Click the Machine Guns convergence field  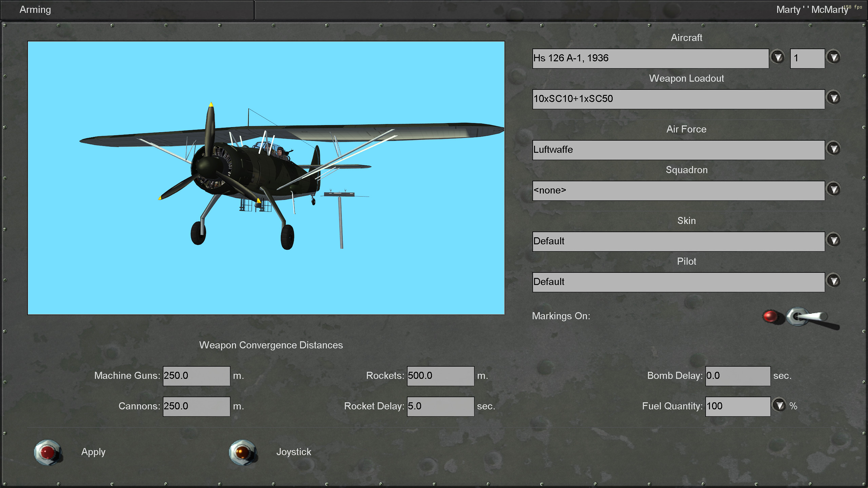click(x=196, y=376)
